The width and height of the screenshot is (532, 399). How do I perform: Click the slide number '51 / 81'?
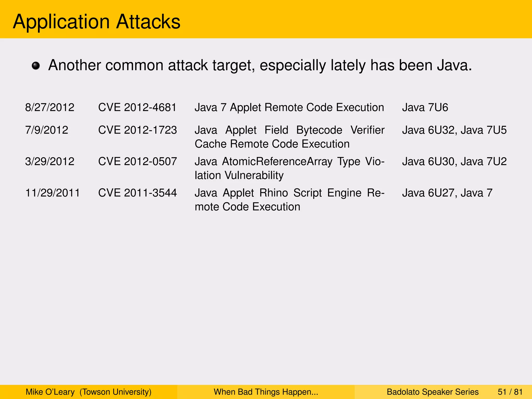point(510,392)
